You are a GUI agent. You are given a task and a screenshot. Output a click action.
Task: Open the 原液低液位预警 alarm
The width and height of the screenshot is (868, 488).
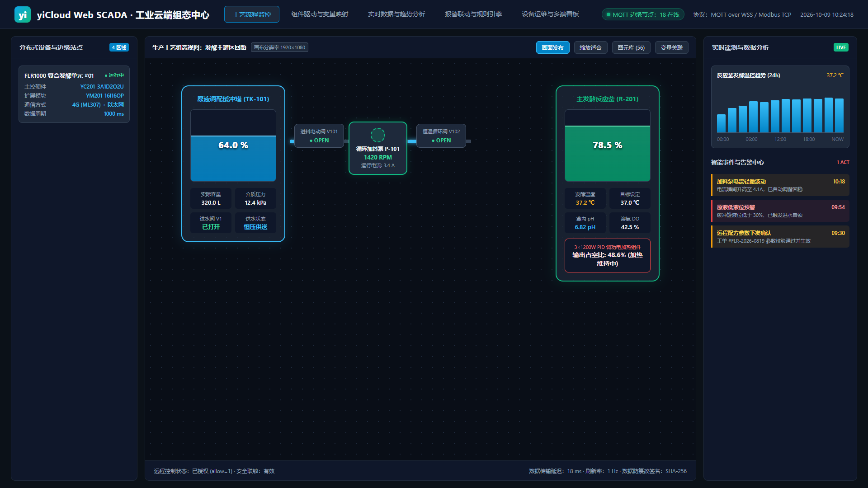coord(780,211)
